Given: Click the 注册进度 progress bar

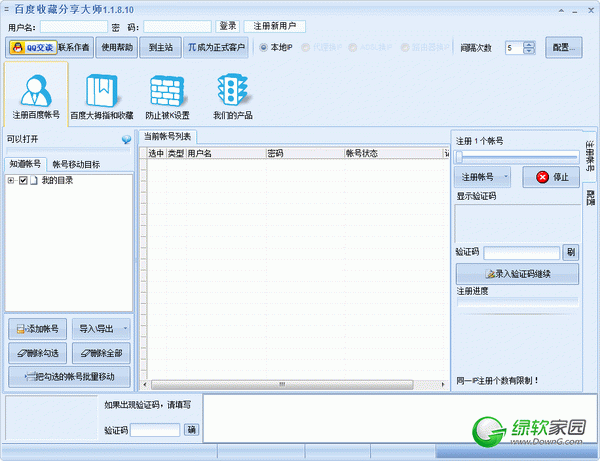Looking at the screenshot, I should pos(517,302).
